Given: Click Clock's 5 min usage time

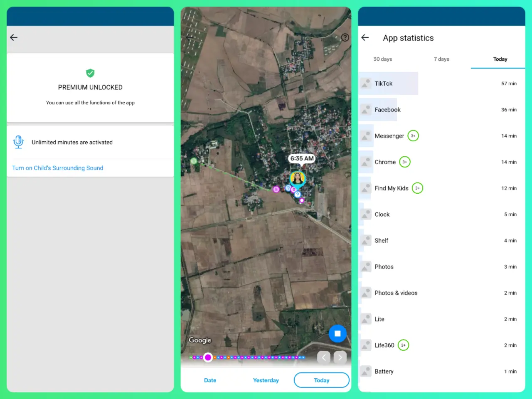Looking at the screenshot, I should [510, 214].
